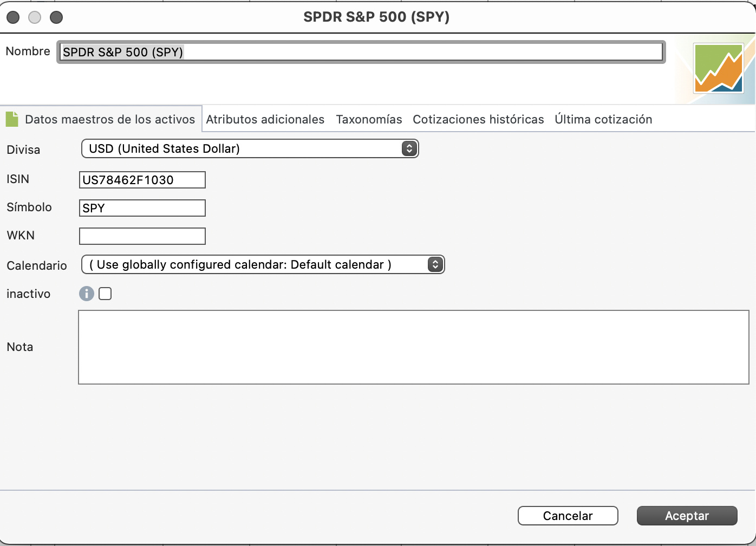
Task: Confirm with the Aceptar button
Action: click(687, 516)
